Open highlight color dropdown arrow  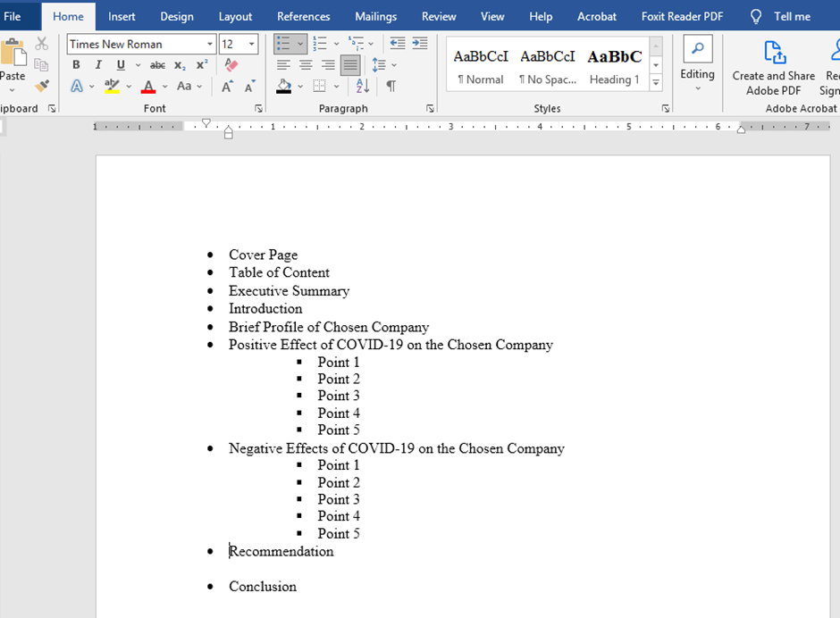click(129, 87)
